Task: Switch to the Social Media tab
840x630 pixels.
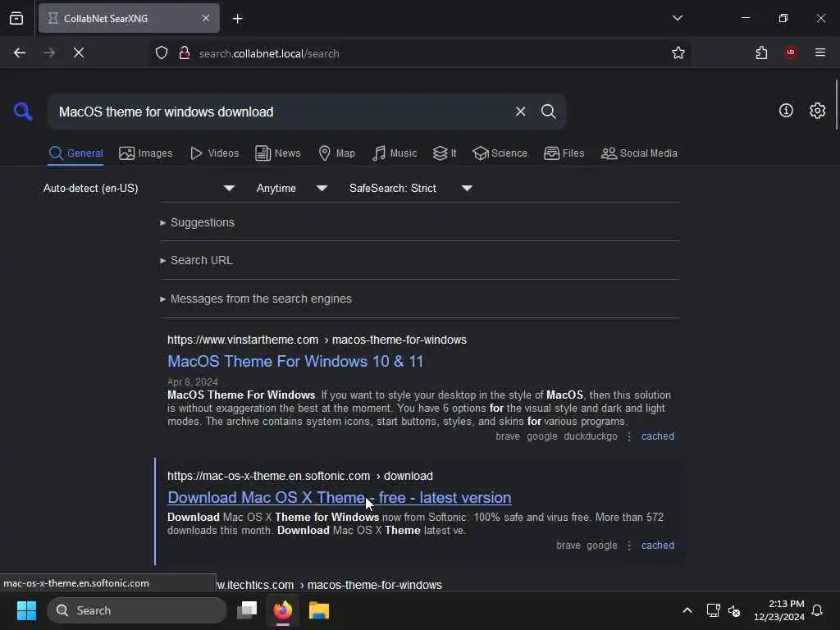Action: (639, 153)
